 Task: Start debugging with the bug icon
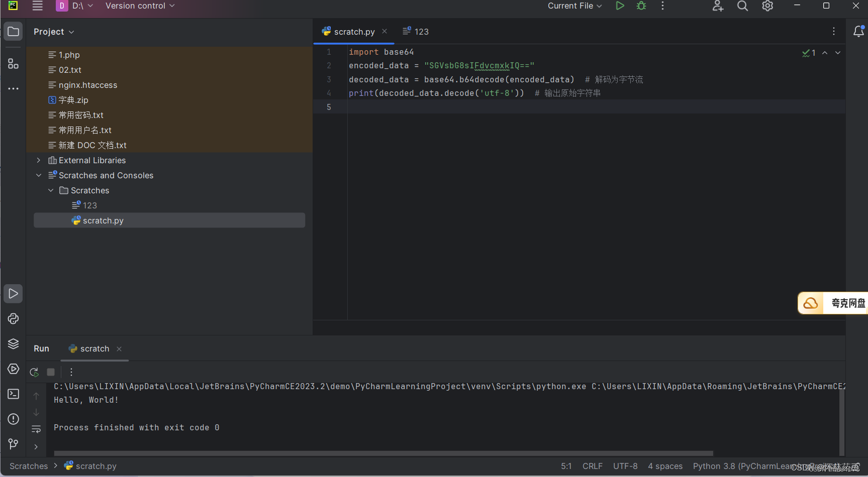(641, 6)
